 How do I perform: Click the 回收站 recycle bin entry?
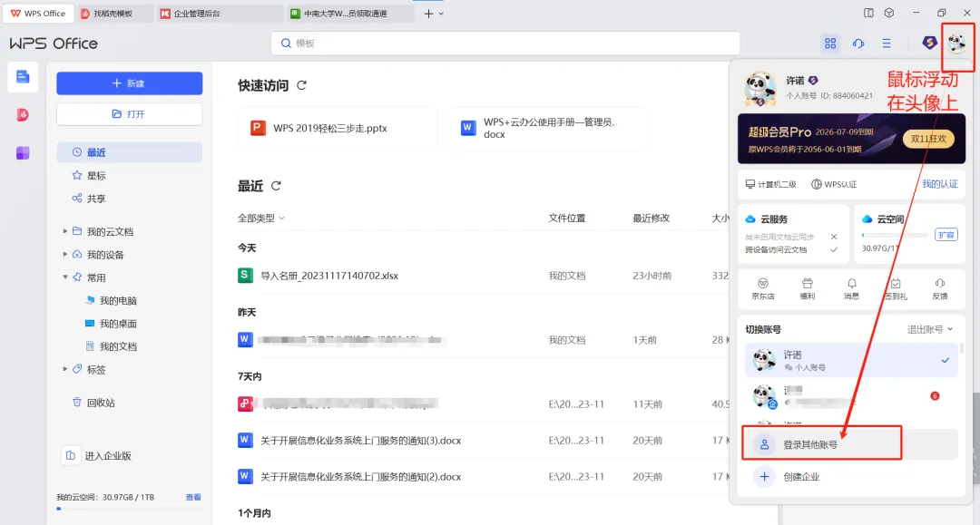tap(93, 403)
